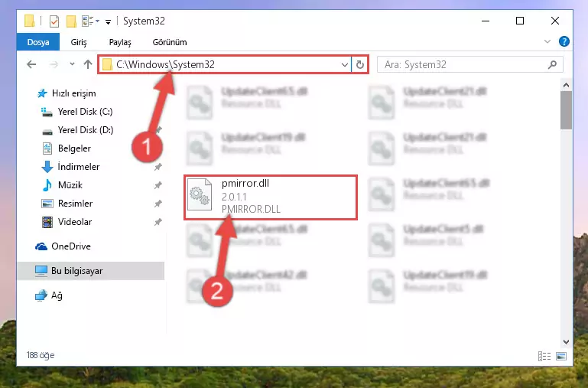Click the pin icon next to Müzik

158,185
